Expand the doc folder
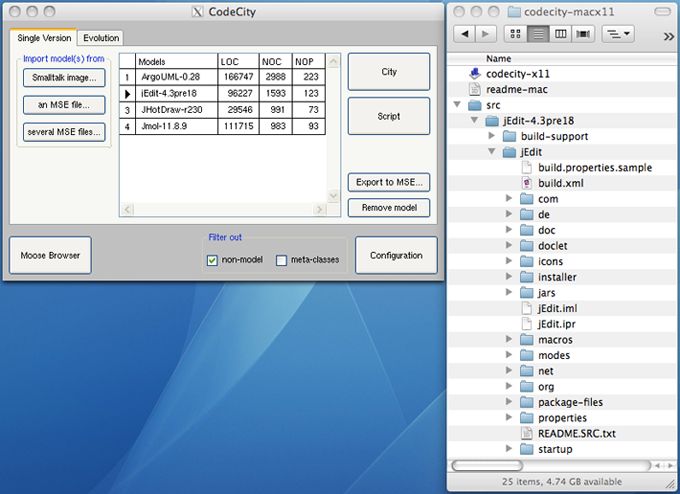The image size is (680, 494). pos(509,229)
